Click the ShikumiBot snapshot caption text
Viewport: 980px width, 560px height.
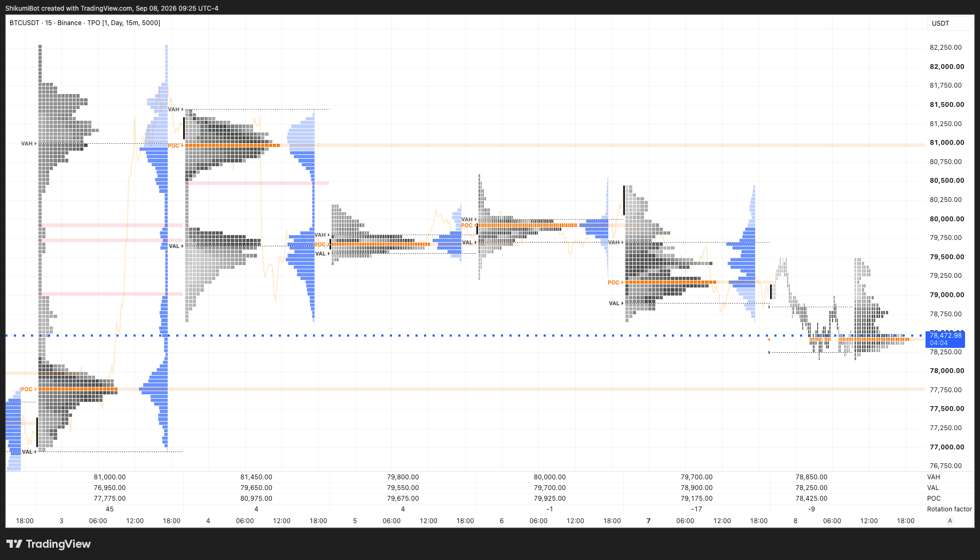pos(112,9)
